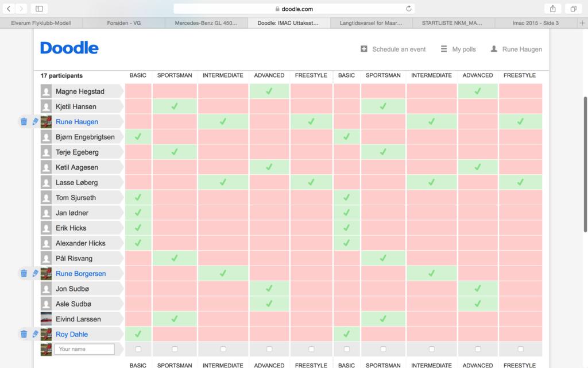This screenshot has width=588, height=368.
Task: Click the Doodle logo
Action: pyautogui.click(x=69, y=48)
